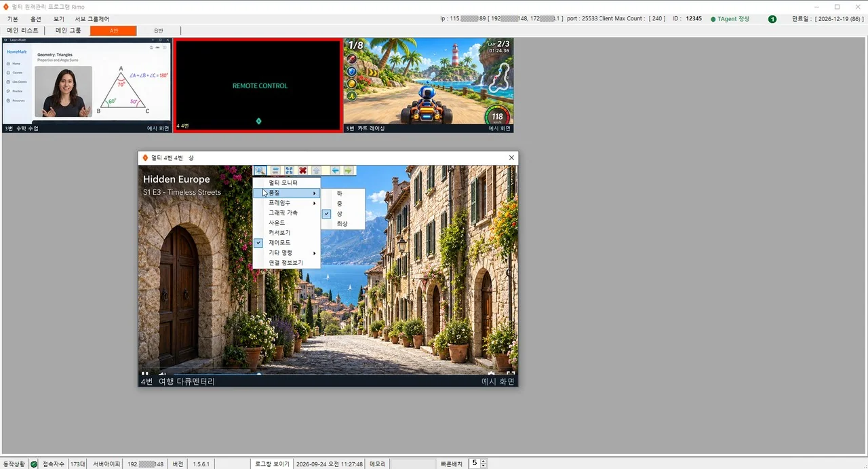This screenshot has width=868, height=469.
Task: Close the 멀티 4번 popup window
Action: [511, 157]
